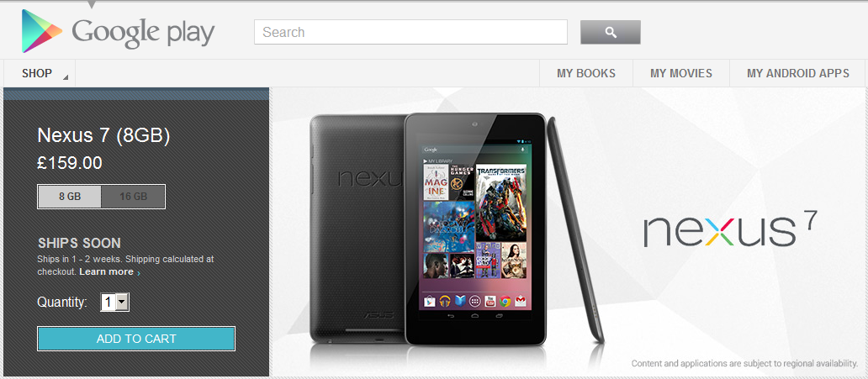
Task: Tap the YouTube icon on the tablet dock
Action: click(x=490, y=301)
